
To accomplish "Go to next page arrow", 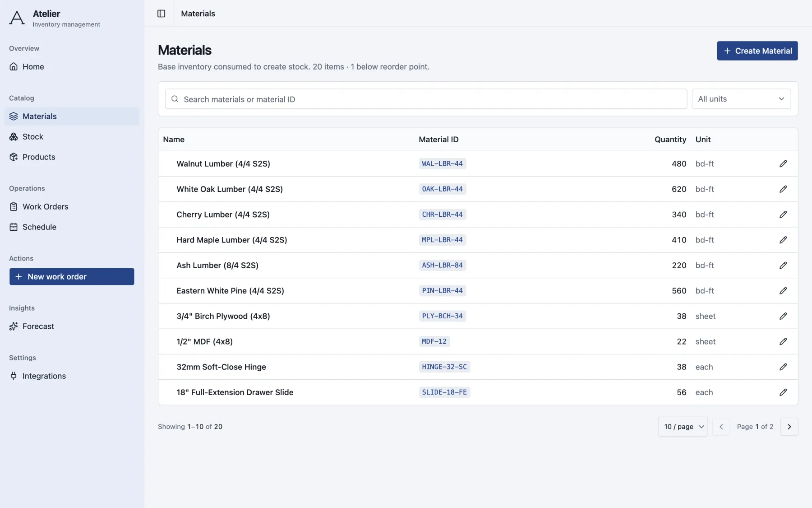I will tap(789, 427).
